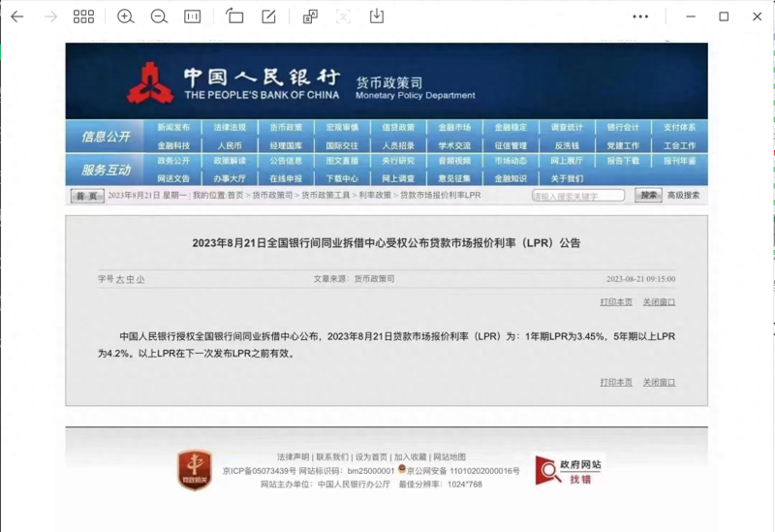The width and height of the screenshot is (775, 532).
Task: Open the 国际交往 menu item
Action: pos(342,146)
